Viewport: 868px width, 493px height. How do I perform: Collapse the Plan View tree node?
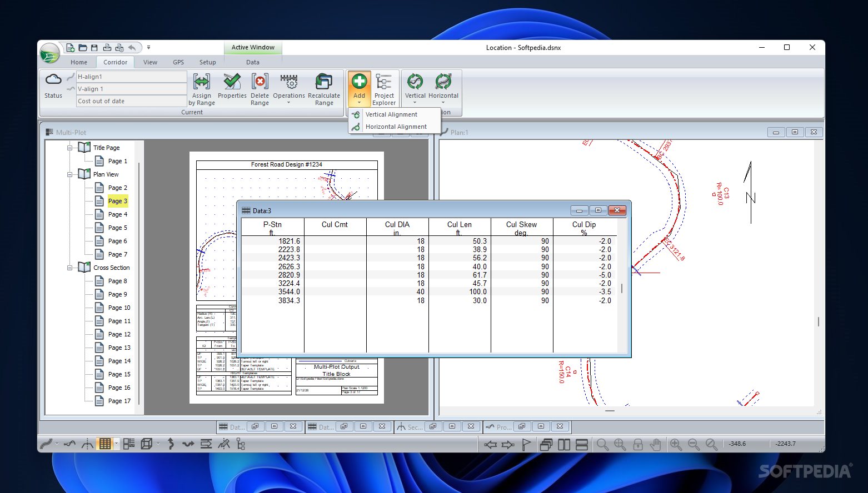click(70, 174)
